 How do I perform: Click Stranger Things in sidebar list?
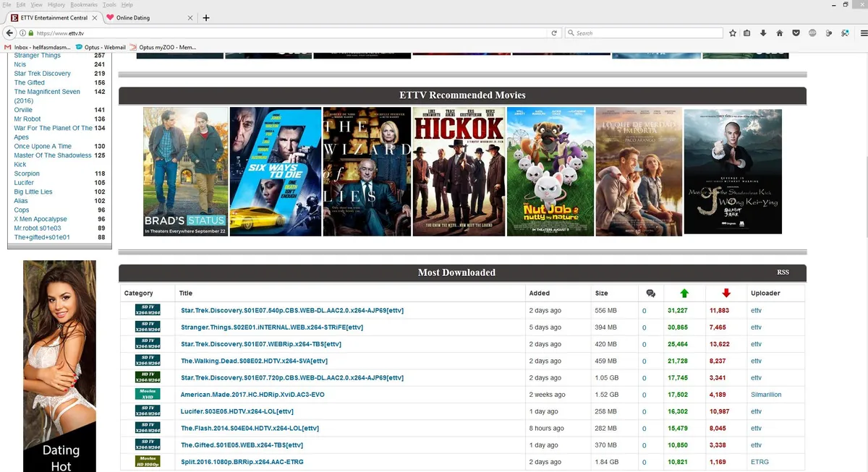click(x=38, y=56)
